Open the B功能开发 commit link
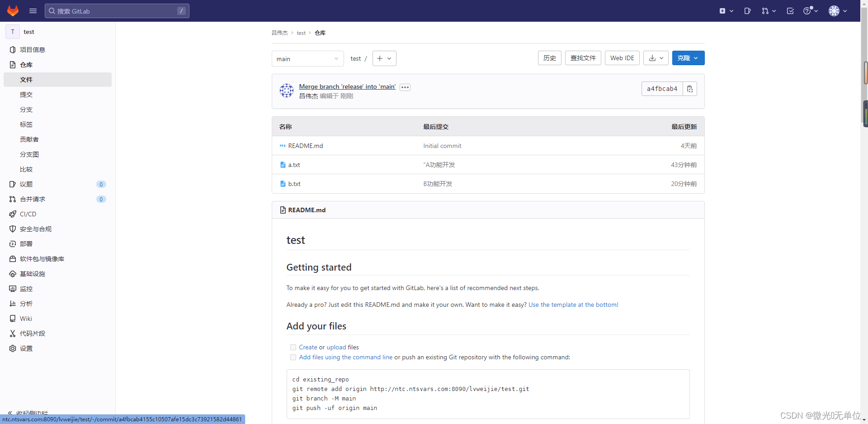This screenshot has width=868, height=424. (438, 184)
